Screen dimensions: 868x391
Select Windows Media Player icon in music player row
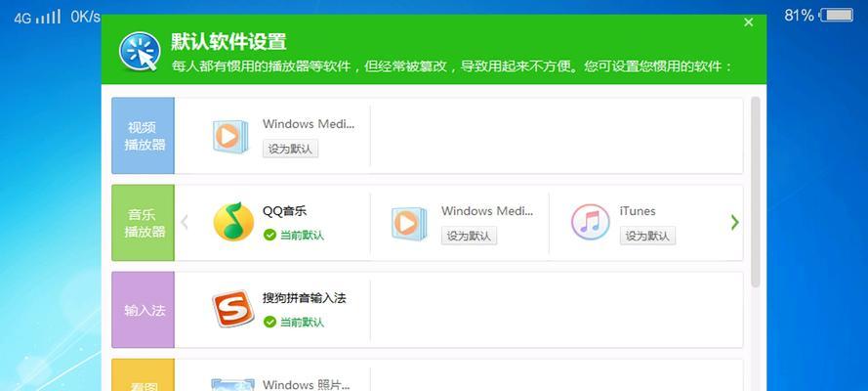click(408, 224)
